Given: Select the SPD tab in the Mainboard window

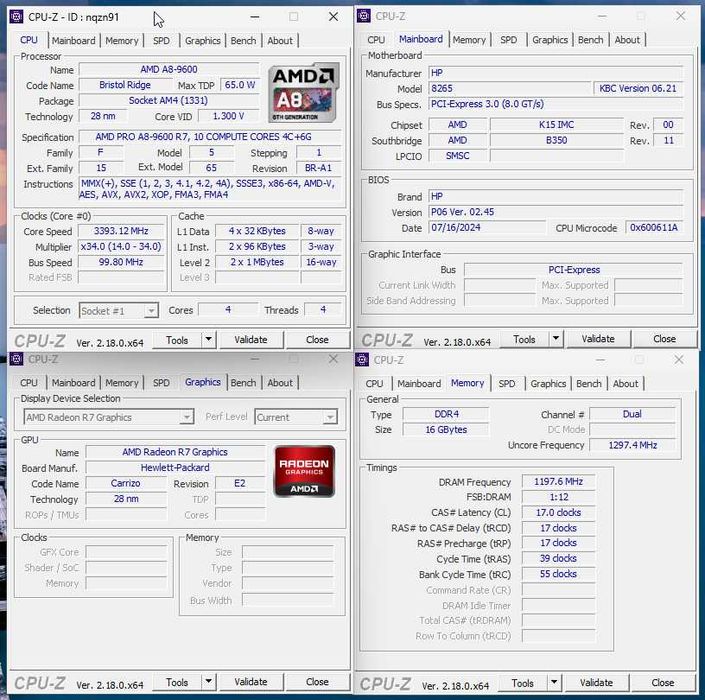Looking at the screenshot, I should [509, 40].
